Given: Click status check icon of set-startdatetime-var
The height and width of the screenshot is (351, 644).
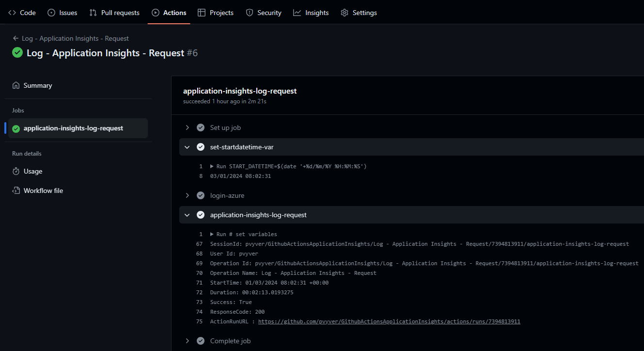Looking at the screenshot, I should [x=201, y=147].
